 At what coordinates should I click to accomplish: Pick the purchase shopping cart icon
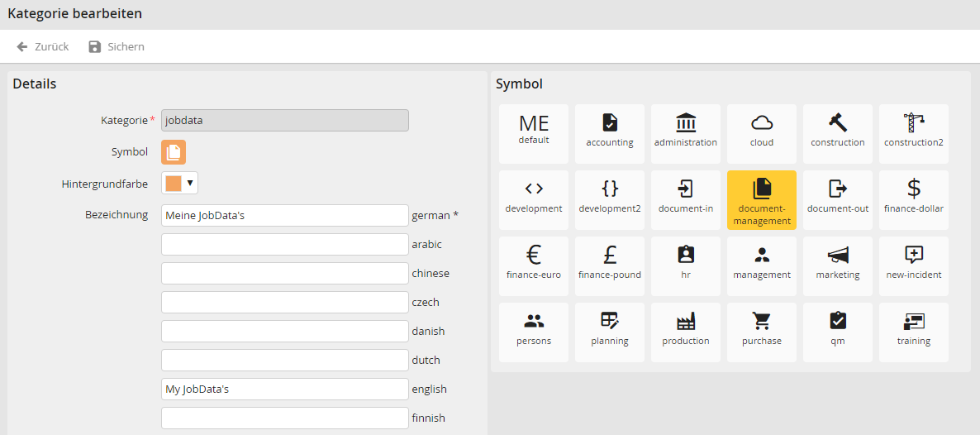[x=761, y=327]
